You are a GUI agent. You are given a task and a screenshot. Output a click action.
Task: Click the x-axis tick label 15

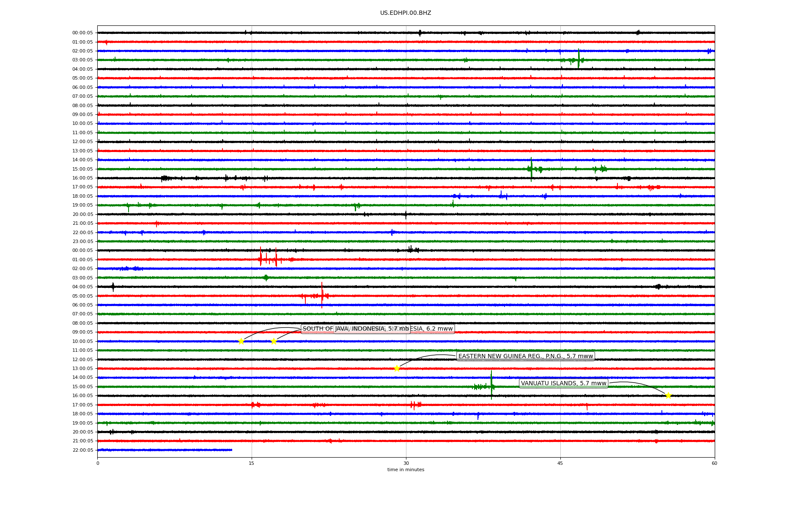coord(252,463)
